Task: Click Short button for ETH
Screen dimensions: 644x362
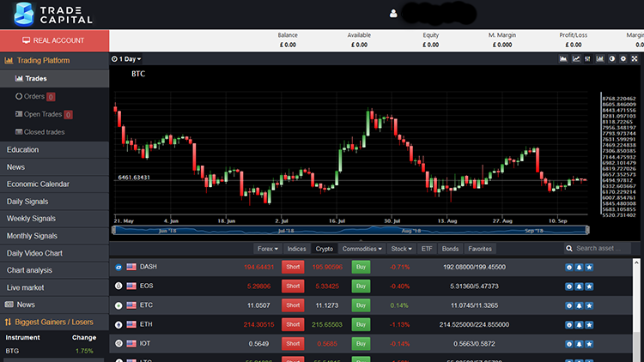Action: [x=293, y=324]
